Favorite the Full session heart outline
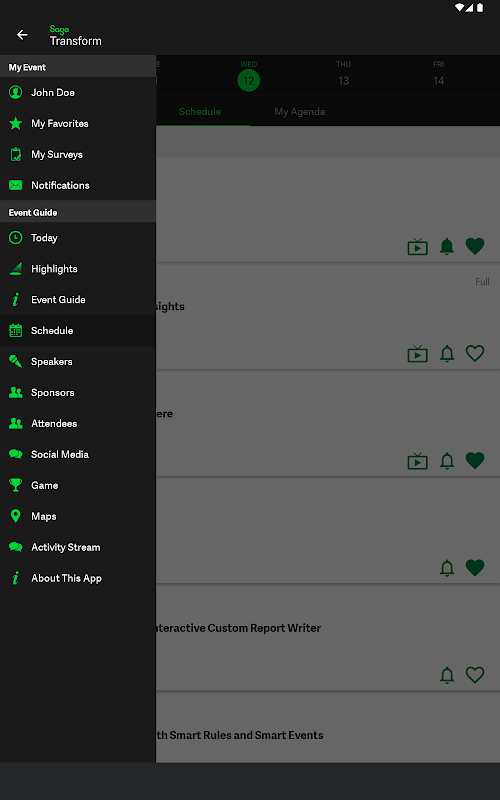This screenshot has width=500, height=800. click(474, 353)
